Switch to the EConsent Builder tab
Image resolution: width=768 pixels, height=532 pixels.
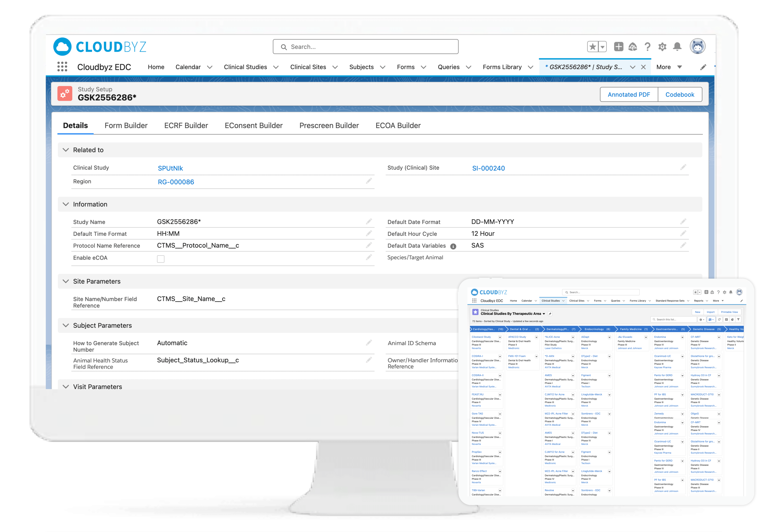(254, 125)
